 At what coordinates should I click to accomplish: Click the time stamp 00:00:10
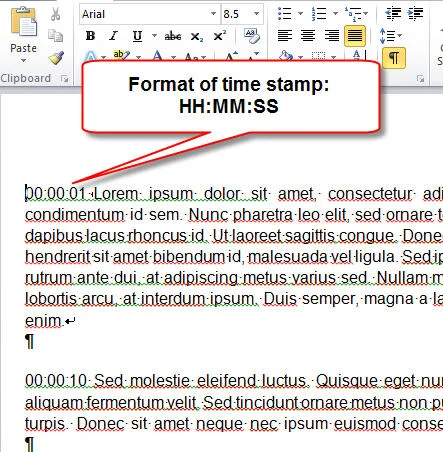click(x=56, y=381)
